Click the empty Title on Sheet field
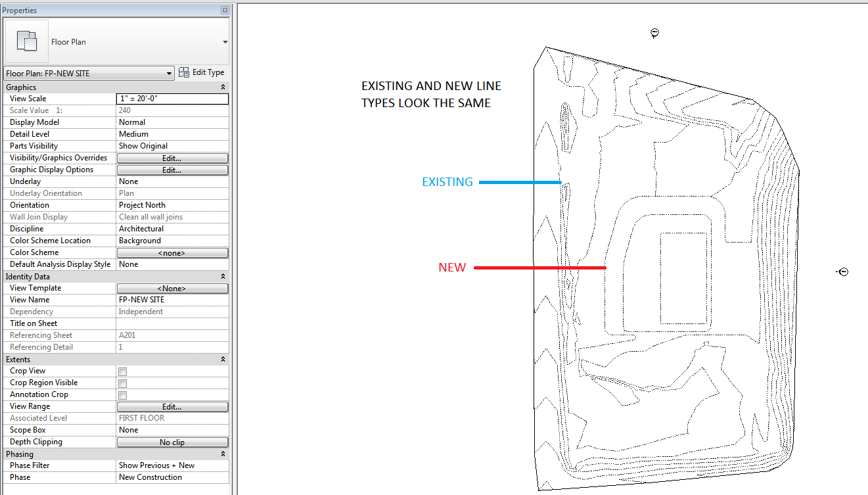The height and width of the screenshot is (495, 868). pos(172,323)
